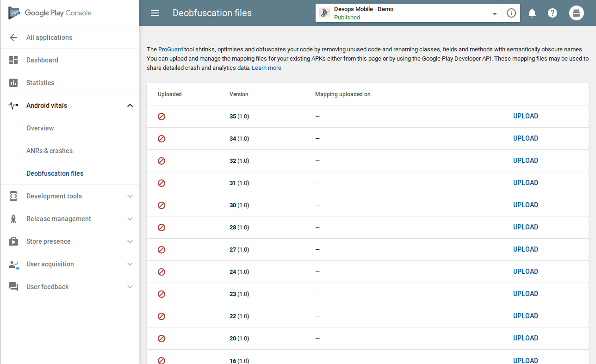596x364 pixels.
Task: Open the help question mark icon
Action: [x=553, y=13]
